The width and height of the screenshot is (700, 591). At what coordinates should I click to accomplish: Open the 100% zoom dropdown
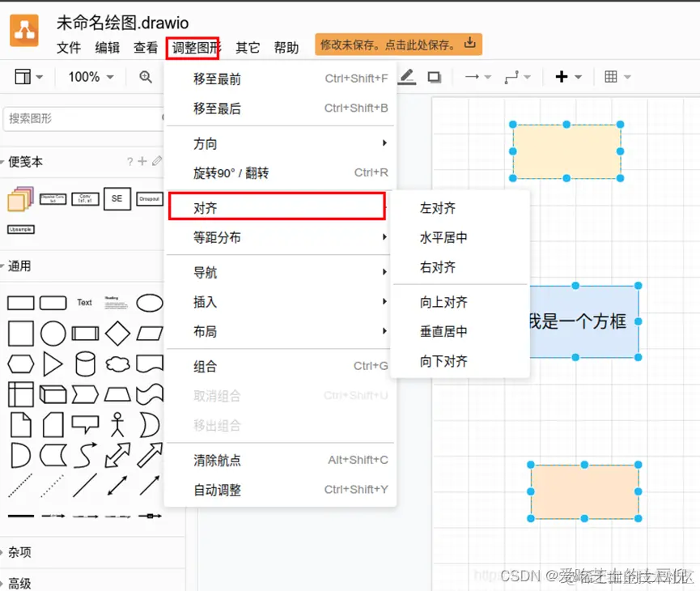coord(91,77)
